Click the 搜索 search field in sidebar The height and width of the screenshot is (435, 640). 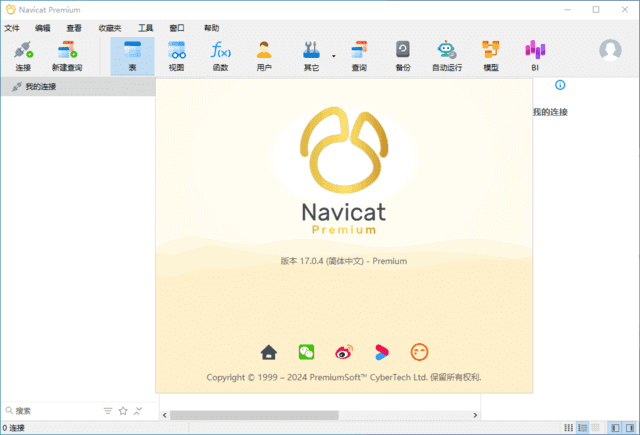pyautogui.click(x=50, y=411)
